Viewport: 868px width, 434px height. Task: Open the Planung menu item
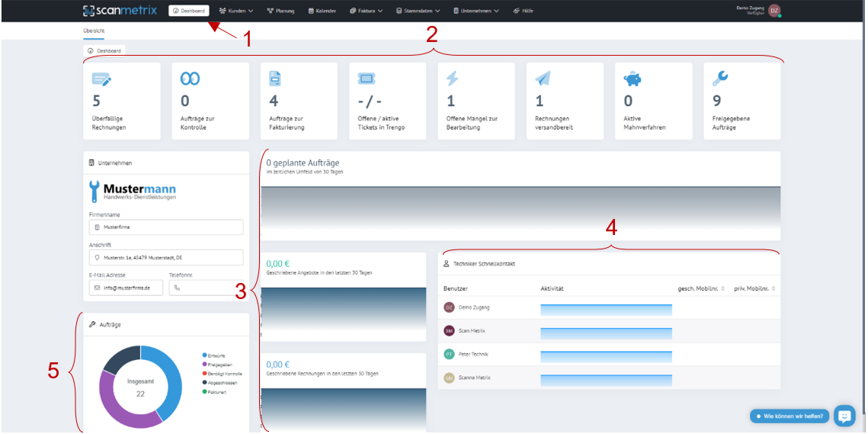[x=280, y=11]
